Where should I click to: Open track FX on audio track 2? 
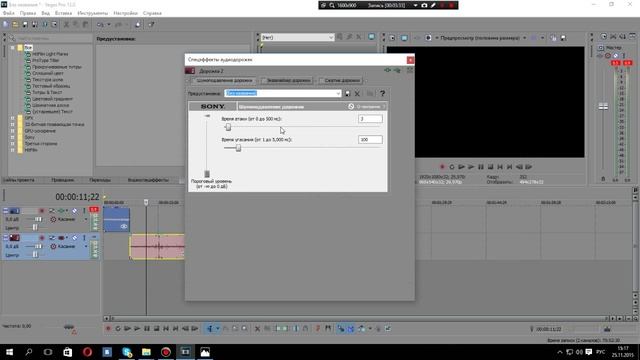pyautogui.click(x=61, y=238)
